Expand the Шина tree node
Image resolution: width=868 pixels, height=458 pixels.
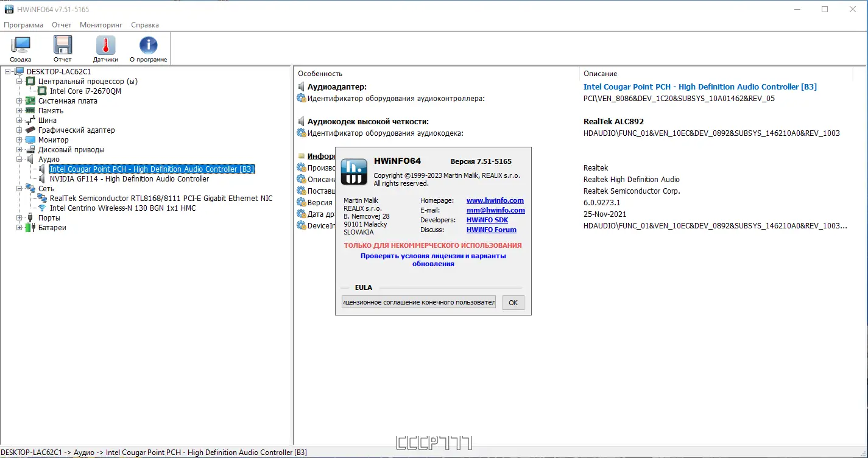pos(19,121)
